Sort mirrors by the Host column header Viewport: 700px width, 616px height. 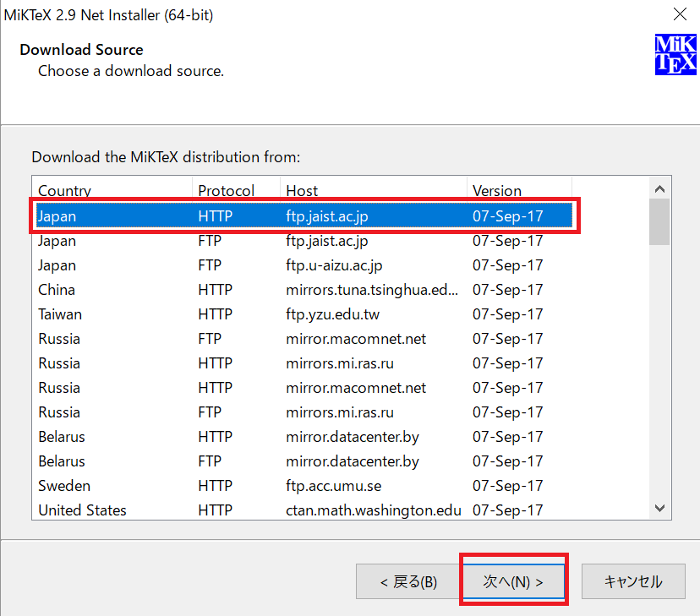point(373,190)
